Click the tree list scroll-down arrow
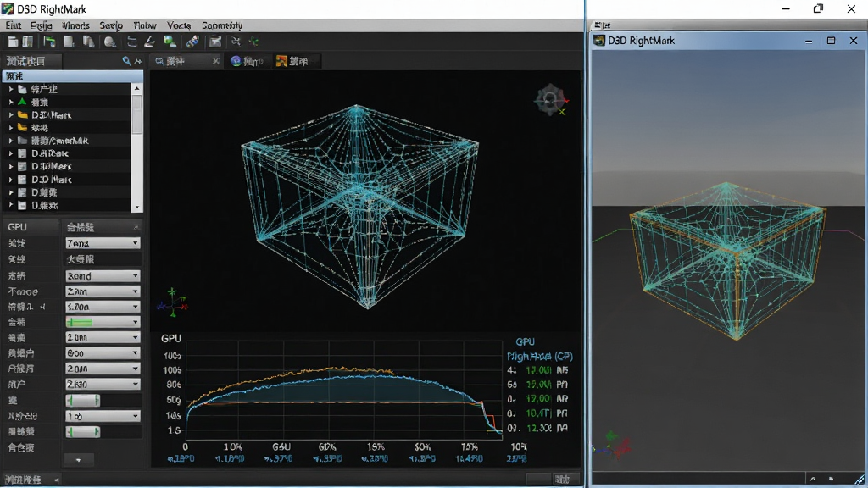This screenshot has height=488, width=868. (136, 207)
